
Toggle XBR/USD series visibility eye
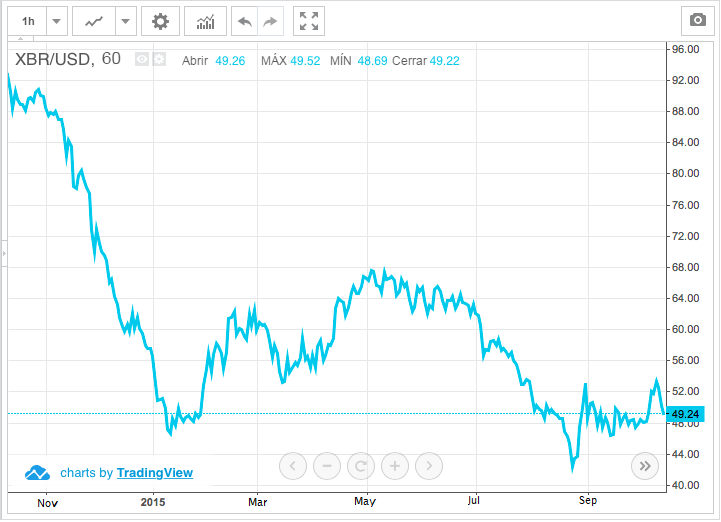click(142, 60)
